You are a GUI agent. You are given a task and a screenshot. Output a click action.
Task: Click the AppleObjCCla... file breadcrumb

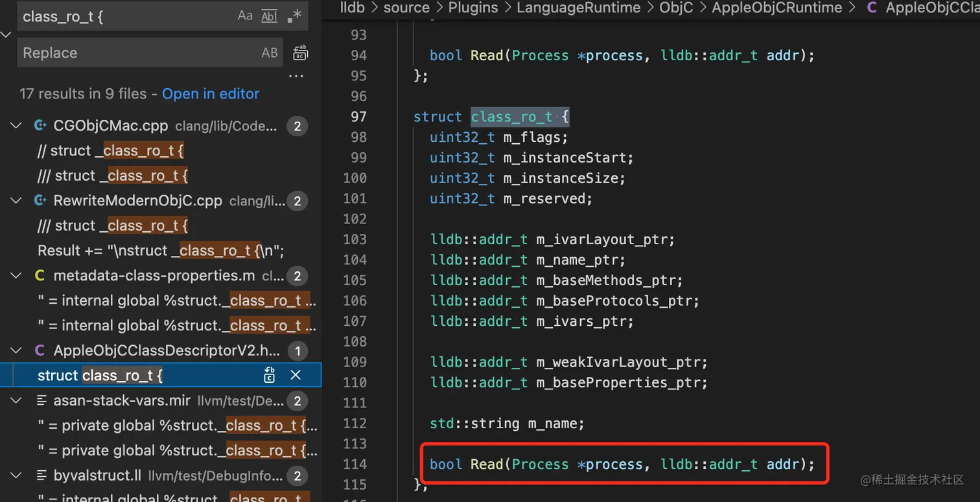[924, 8]
